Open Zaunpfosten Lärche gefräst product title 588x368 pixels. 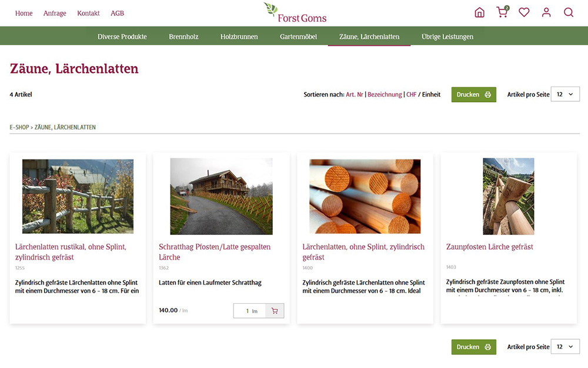click(x=489, y=247)
